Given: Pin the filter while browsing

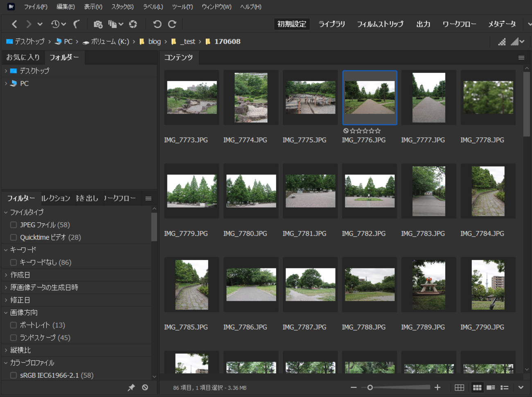Looking at the screenshot, I should point(131,387).
